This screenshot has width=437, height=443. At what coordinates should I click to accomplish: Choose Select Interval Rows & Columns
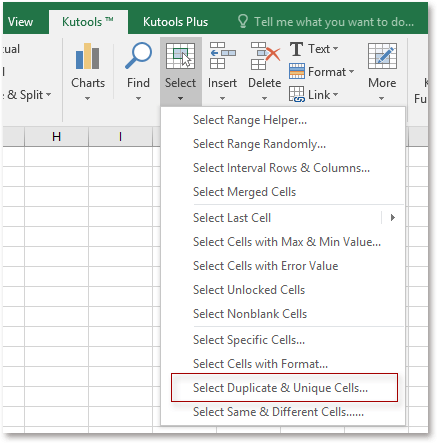point(283,168)
